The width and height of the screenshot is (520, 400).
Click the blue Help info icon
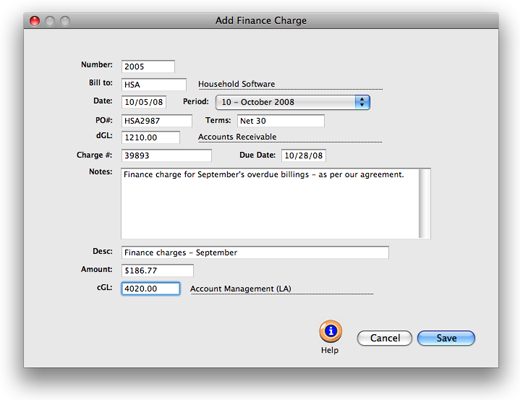click(330, 331)
